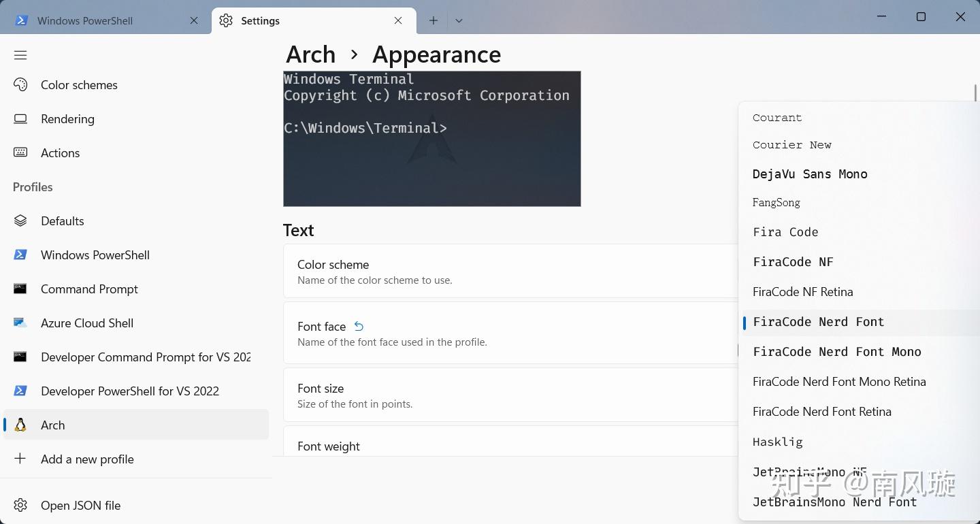This screenshot has width=980, height=524.
Task: Open the new tab dropdown chevron
Action: [x=459, y=20]
